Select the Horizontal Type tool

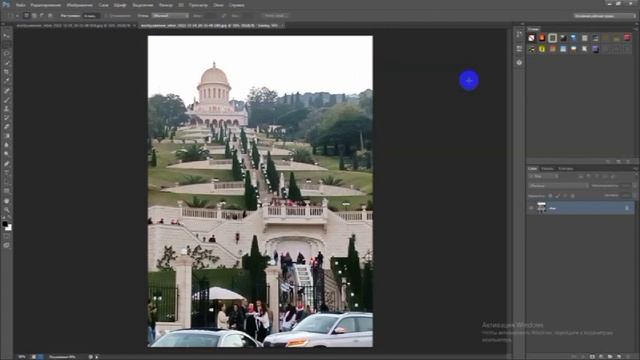pyautogui.click(x=6, y=173)
